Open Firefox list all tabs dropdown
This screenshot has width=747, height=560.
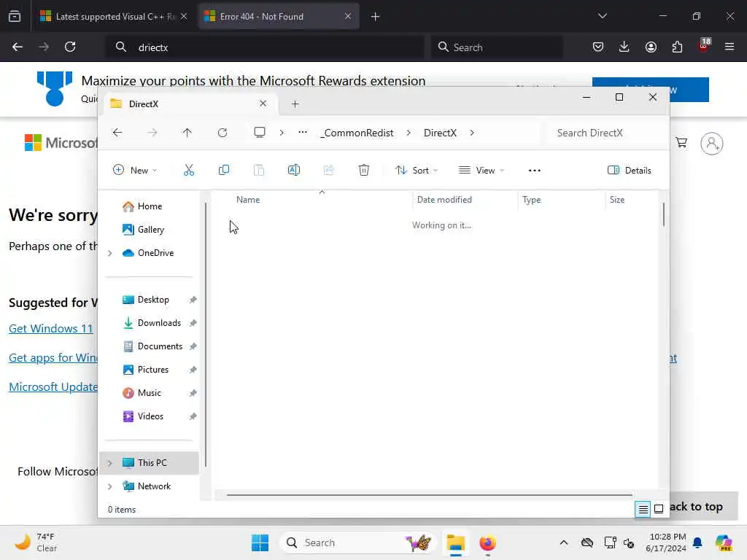602,16
